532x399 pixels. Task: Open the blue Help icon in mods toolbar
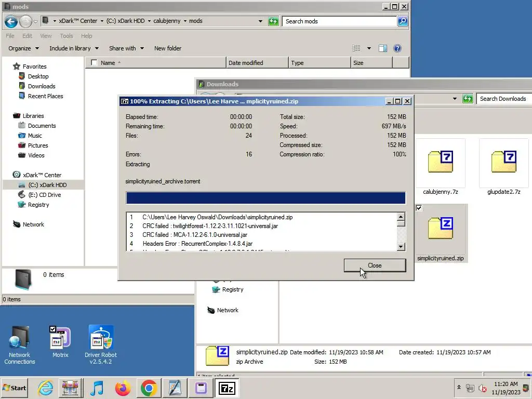(397, 48)
